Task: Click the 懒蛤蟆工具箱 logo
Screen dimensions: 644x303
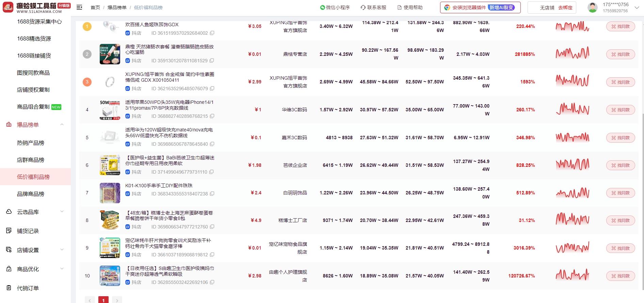Action: (x=36, y=7)
